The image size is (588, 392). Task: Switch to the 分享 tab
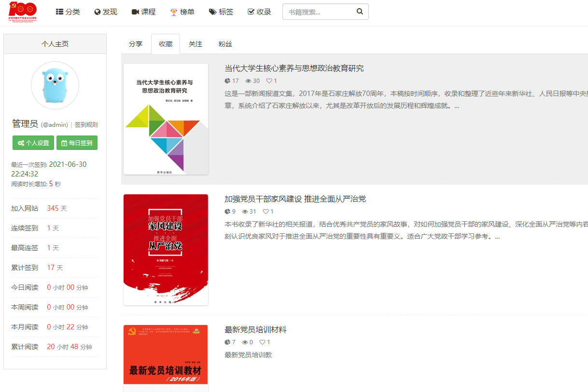click(x=136, y=44)
